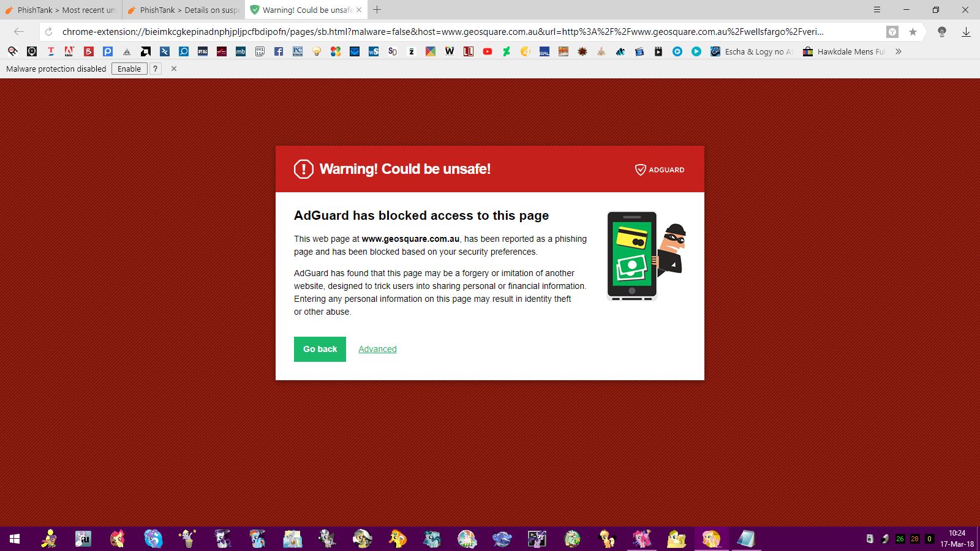Open the blue 'P' bookmark icon

point(108,51)
